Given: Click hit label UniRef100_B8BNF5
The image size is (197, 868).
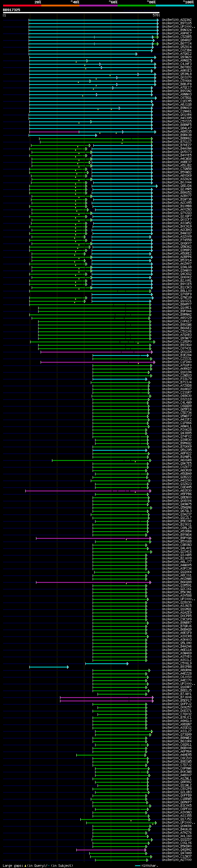Looking at the screenshot, I should coord(177,125).
